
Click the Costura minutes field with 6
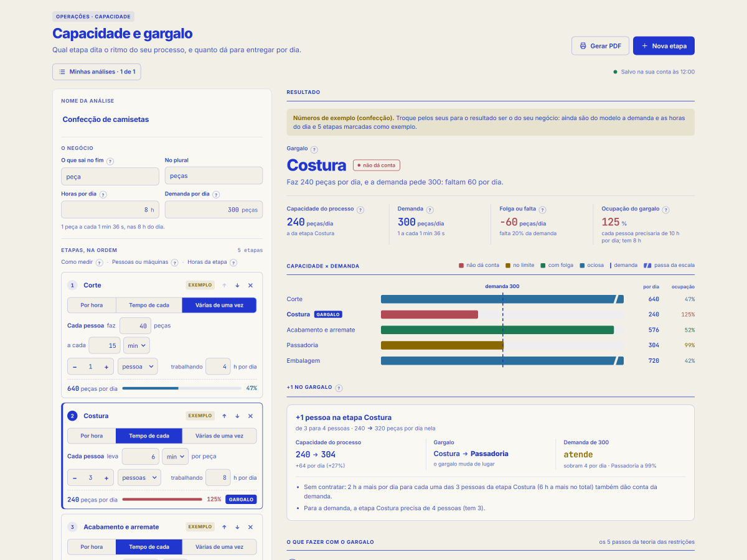pyautogui.click(x=141, y=457)
